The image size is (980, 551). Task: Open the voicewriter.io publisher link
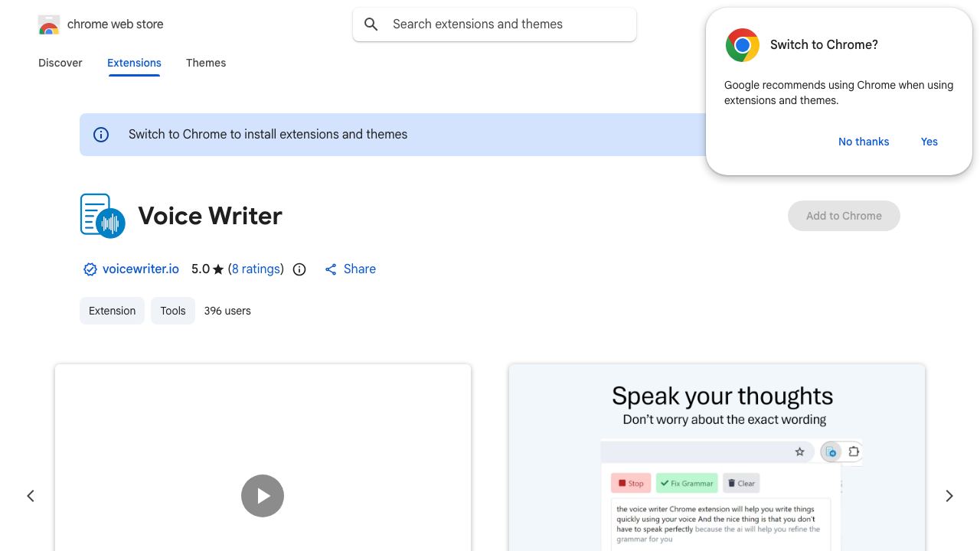[x=141, y=269]
